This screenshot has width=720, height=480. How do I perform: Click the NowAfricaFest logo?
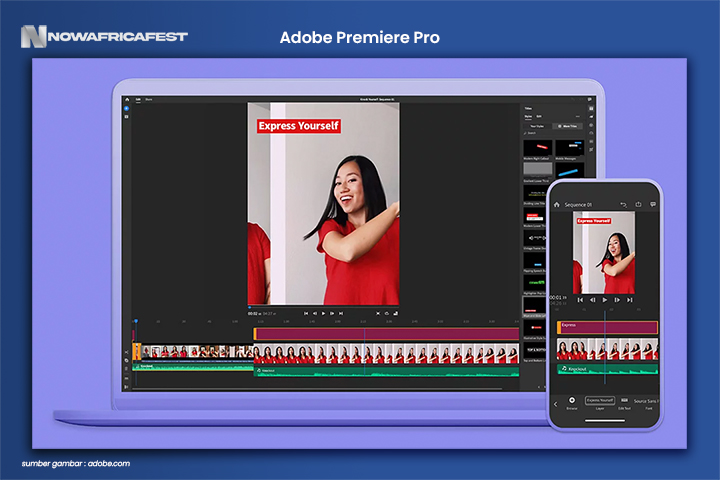(x=104, y=36)
